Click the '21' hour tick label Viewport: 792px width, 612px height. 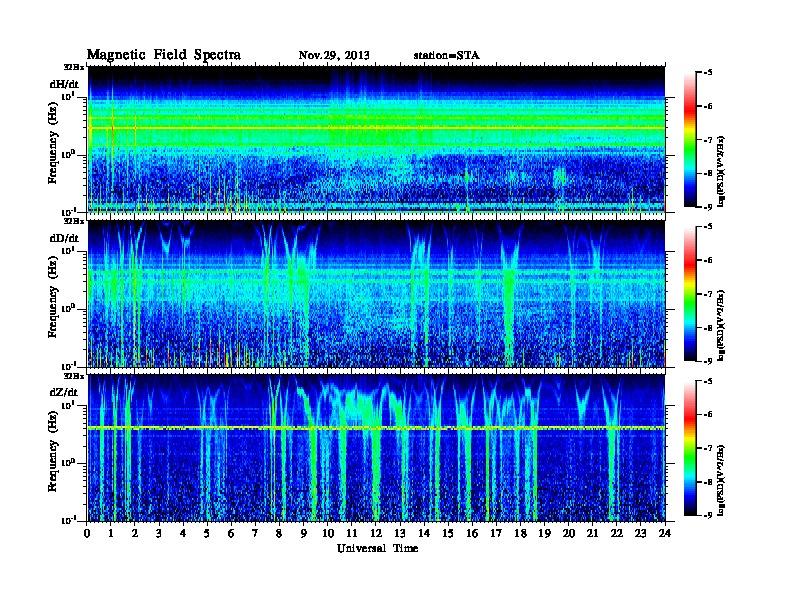point(592,533)
